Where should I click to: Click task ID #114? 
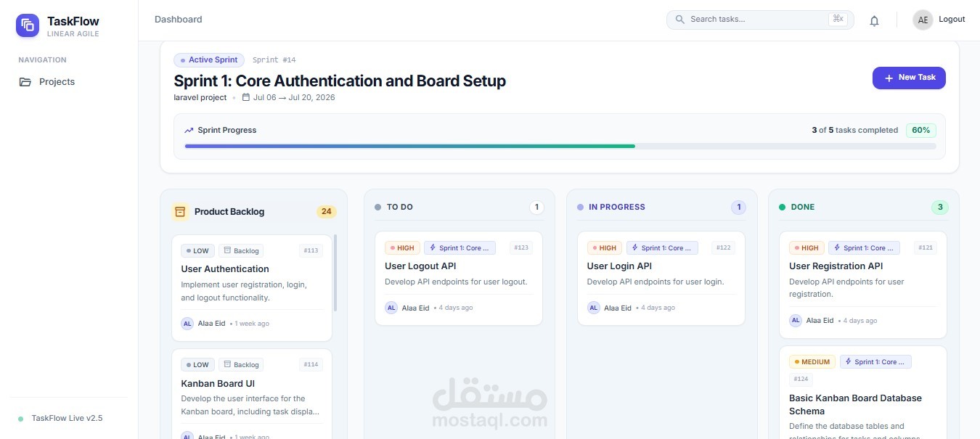pos(311,365)
